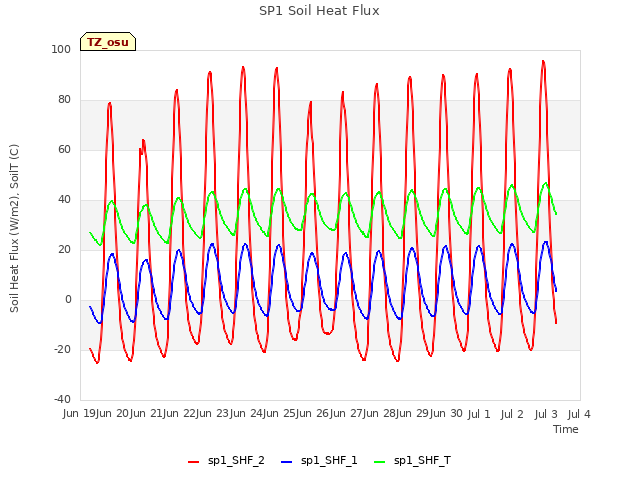Click the x-axis date label Jun 22
This screenshot has width=640, height=480.
pos(180,414)
